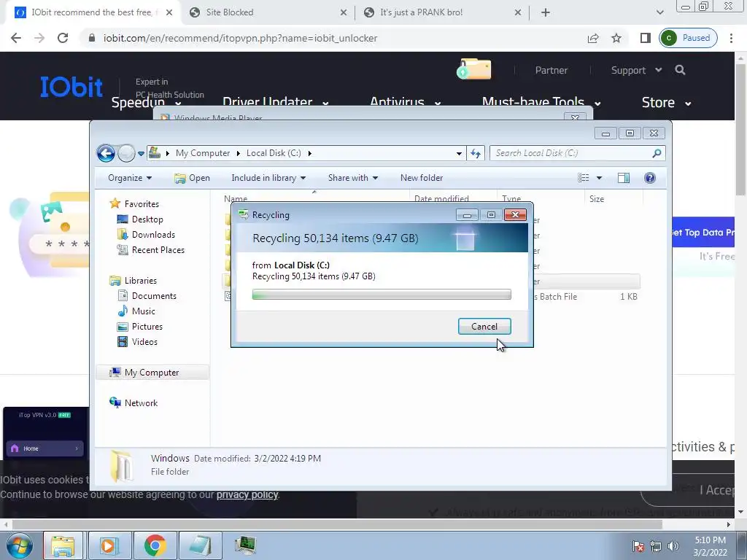Bookmark this page with star icon
The height and width of the screenshot is (560, 747).
pos(616,38)
